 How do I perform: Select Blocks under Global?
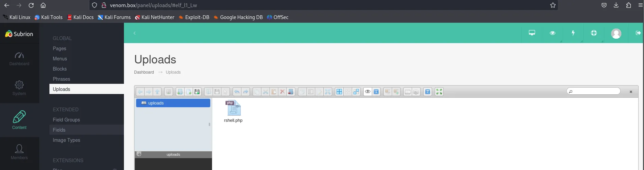[60, 69]
